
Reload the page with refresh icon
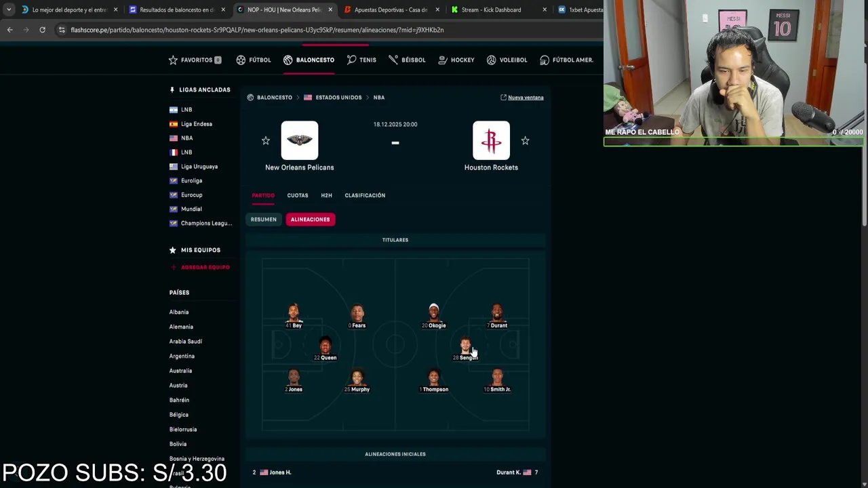pyautogui.click(x=42, y=30)
